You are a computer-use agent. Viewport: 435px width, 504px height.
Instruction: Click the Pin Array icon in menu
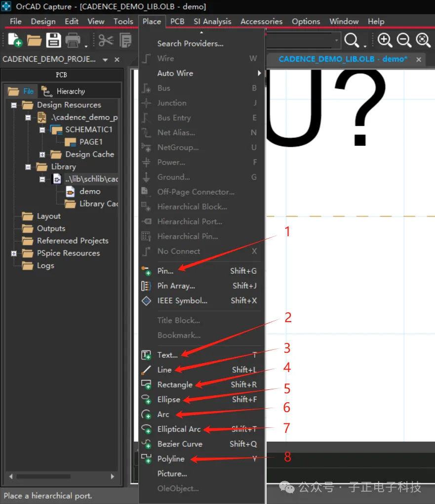[x=146, y=286]
